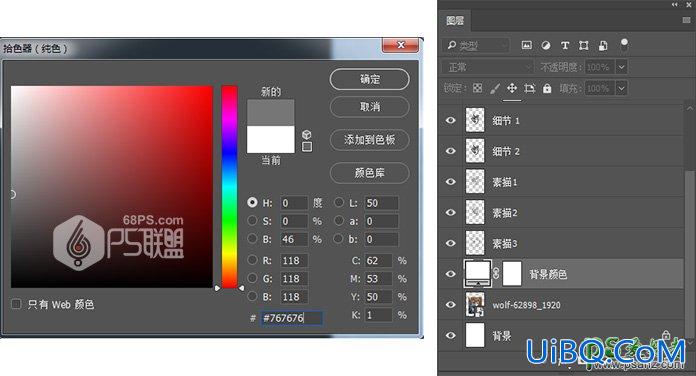The height and width of the screenshot is (376, 696).
Task: Click the out-of-gamut warning cube icon
Action: click(307, 134)
